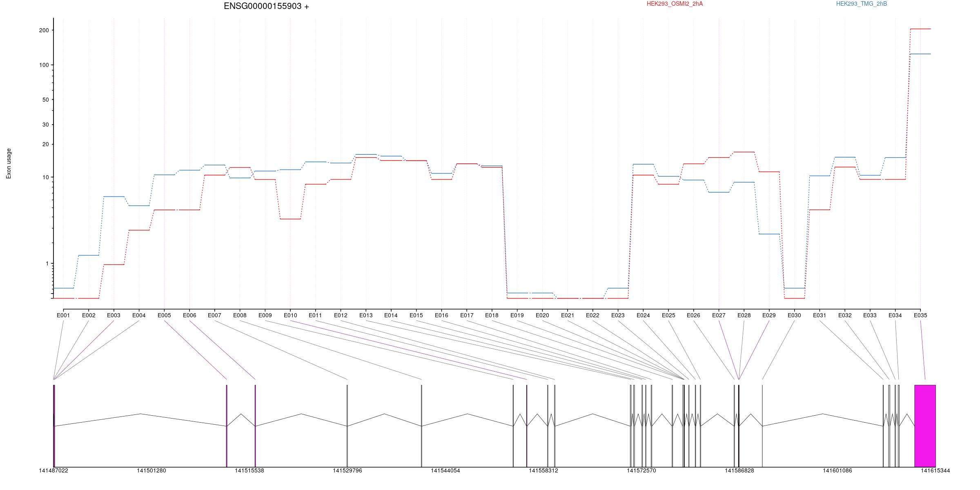980x490 pixels.
Task: Click the E005 exon label
Action: click(164, 315)
